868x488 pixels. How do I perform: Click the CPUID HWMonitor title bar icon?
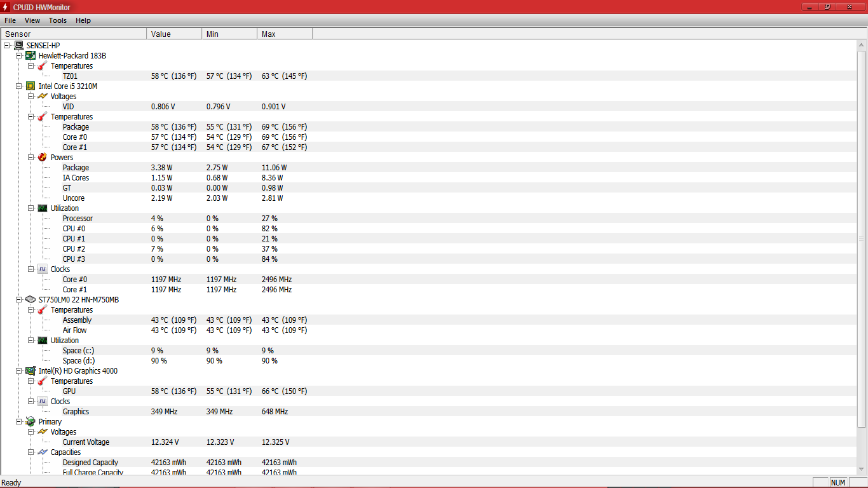tap(6, 7)
